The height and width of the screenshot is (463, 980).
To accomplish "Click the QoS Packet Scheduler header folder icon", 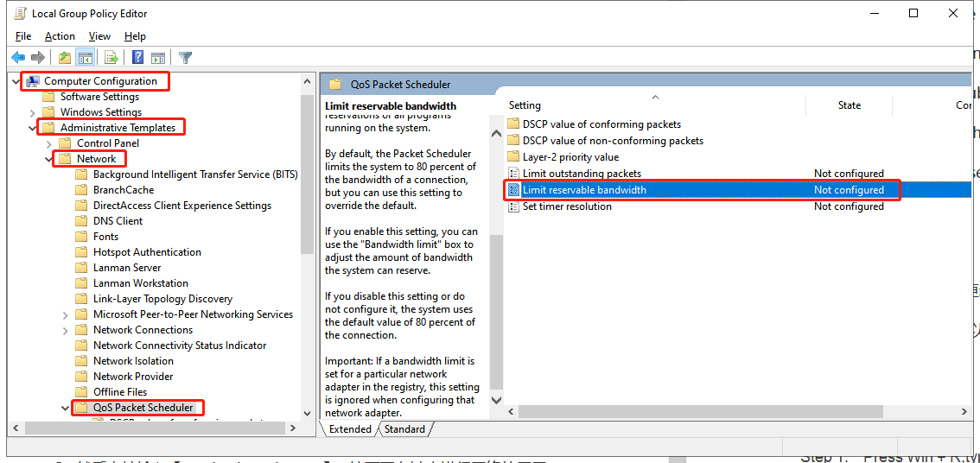I will (335, 85).
